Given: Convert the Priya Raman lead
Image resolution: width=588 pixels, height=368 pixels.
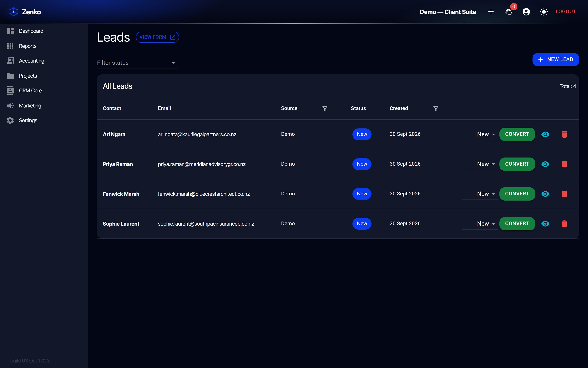Looking at the screenshot, I should click(x=517, y=164).
